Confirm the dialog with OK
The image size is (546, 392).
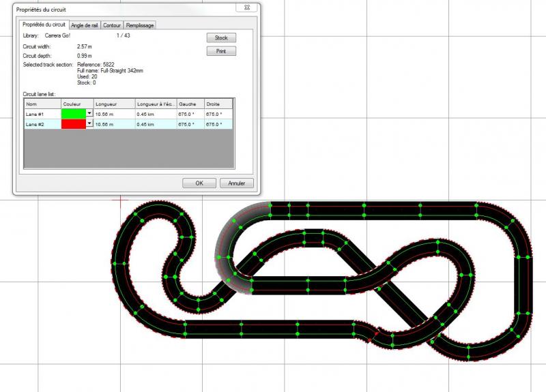pyautogui.click(x=199, y=183)
